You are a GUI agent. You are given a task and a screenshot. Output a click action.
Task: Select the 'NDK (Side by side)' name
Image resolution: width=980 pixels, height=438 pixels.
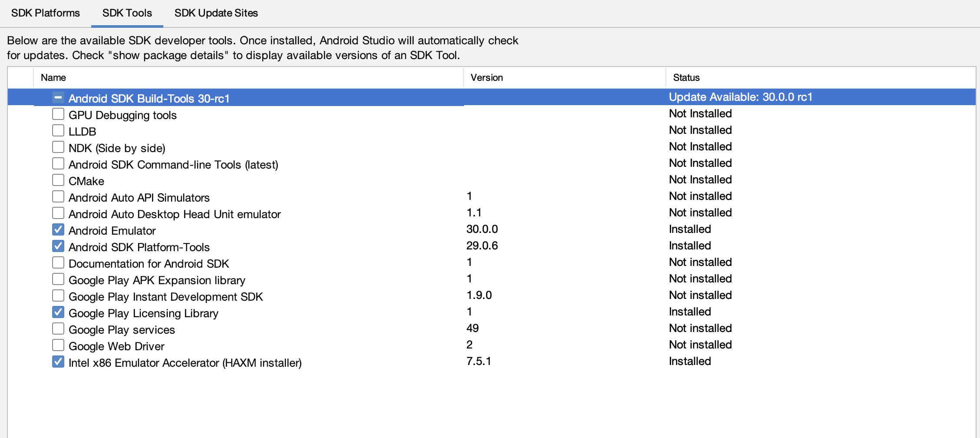[x=117, y=148]
